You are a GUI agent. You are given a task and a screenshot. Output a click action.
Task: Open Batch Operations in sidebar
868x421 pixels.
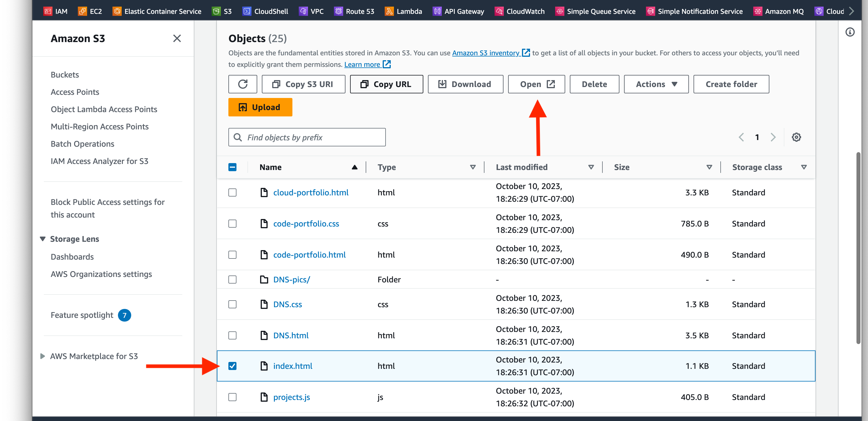point(82,144)
